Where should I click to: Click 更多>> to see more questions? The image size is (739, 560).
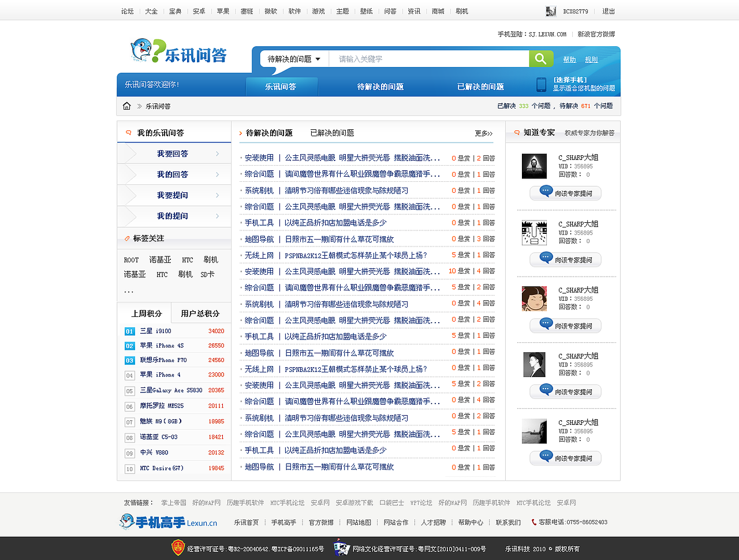click(x=483, y=133)
